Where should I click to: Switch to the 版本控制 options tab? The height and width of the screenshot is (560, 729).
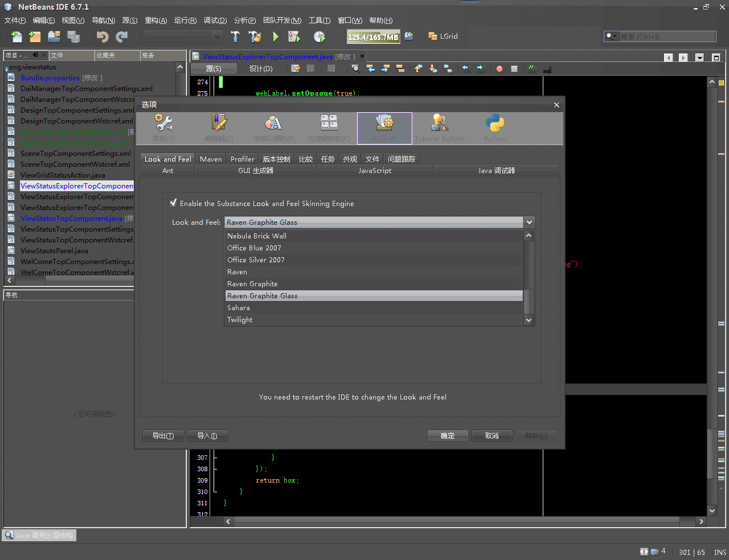coord(276,159)
